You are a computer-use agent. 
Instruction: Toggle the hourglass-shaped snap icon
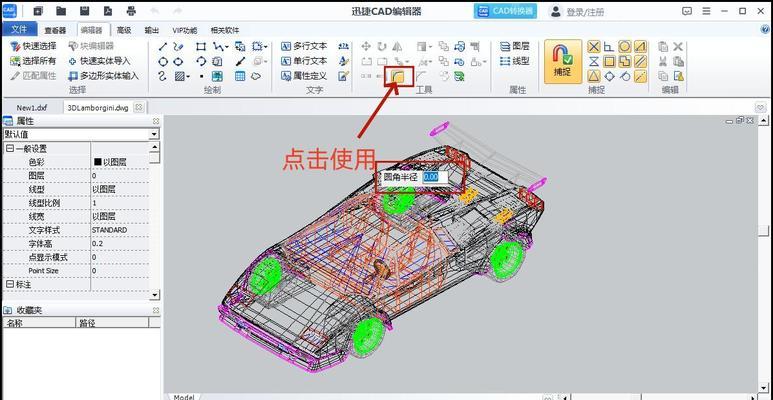(594, 62)
